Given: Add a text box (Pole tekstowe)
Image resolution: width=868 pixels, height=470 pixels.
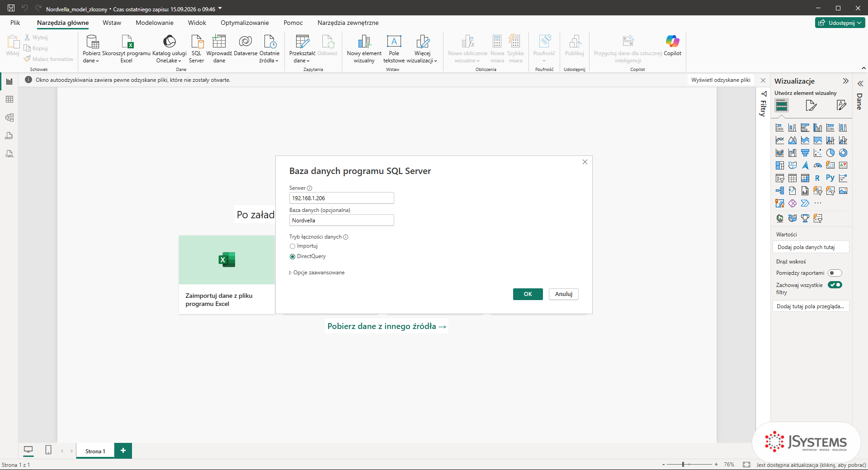Looking at the screenshot, I should pos(394,49).
